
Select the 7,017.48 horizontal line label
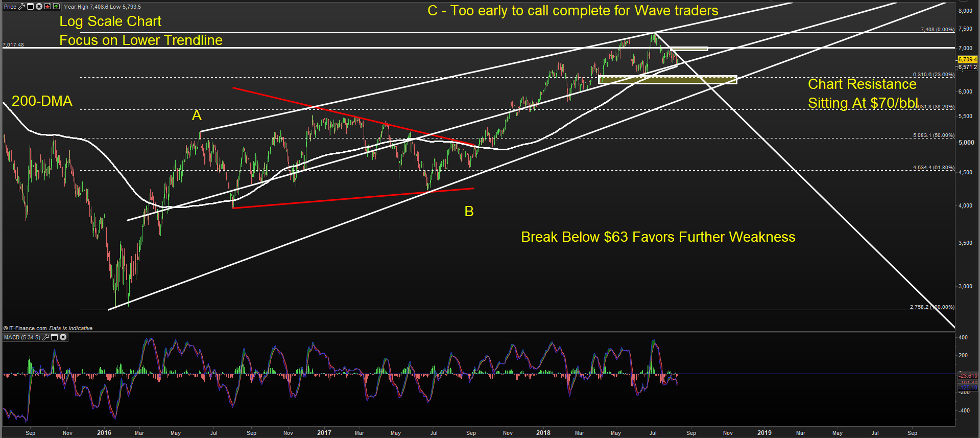13,45
